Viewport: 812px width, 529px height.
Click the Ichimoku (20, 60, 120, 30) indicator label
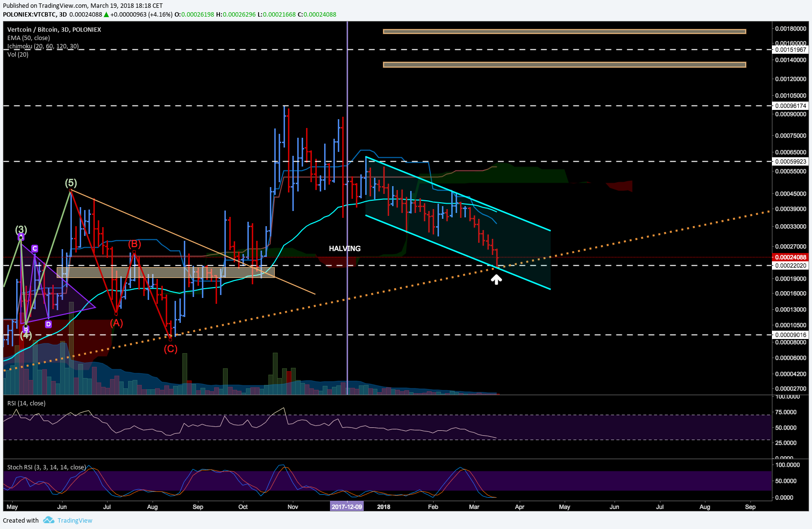click(x=43, y=46)
